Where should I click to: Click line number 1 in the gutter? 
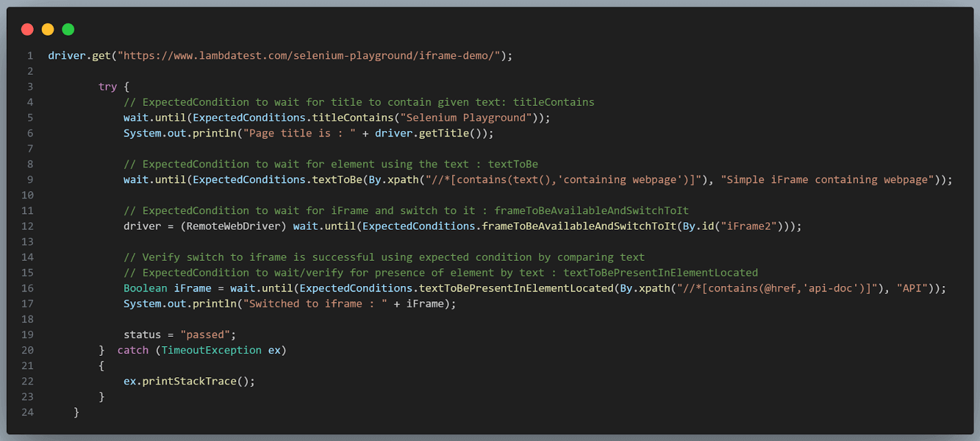(x=30, y=56)
